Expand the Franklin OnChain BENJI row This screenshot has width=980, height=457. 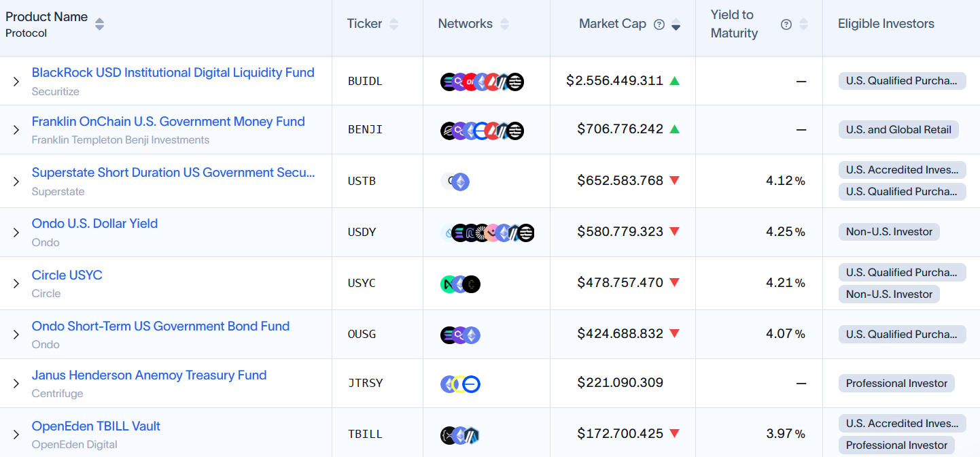(x=16, y=130)
